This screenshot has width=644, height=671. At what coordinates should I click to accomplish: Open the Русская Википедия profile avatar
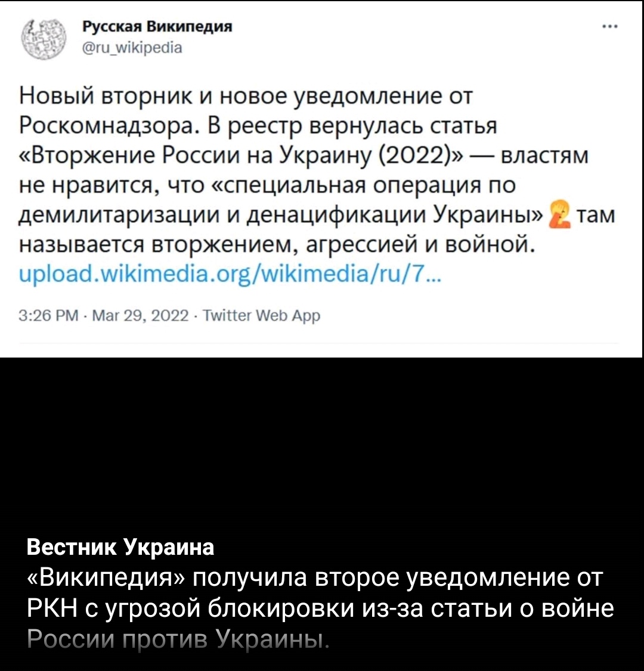click(44, 39)
